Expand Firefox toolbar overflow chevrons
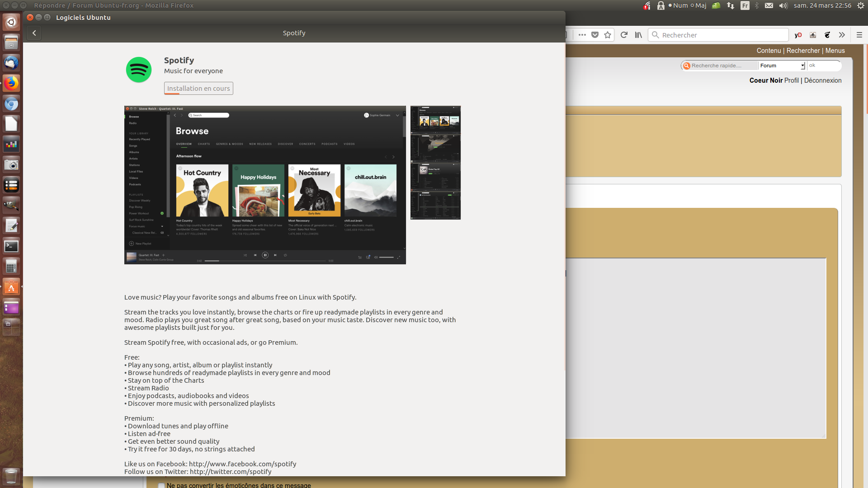The width and height of the screenshot is (868, 488). [842, 35]
